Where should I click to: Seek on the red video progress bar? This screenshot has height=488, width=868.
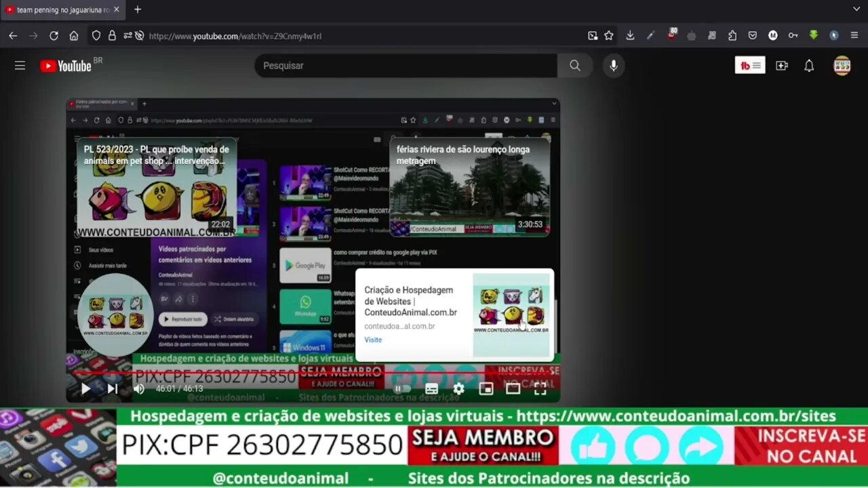tap(313, 373)
